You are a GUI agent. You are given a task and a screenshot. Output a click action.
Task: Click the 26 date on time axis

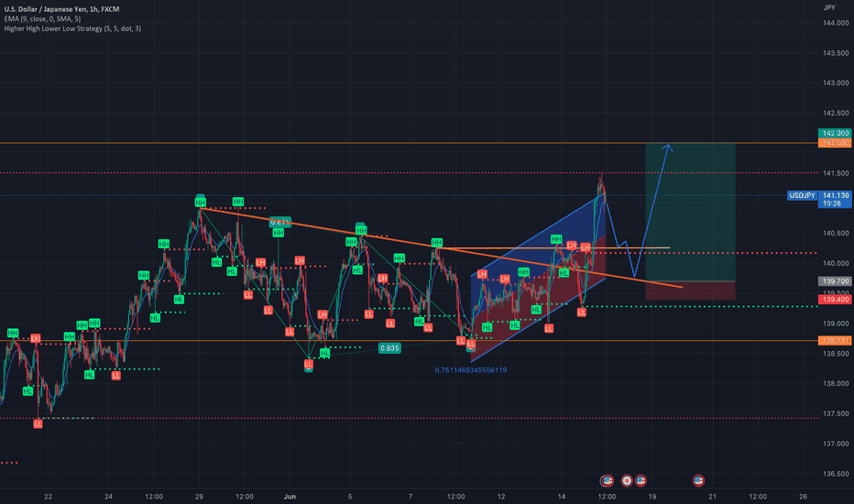803,497
